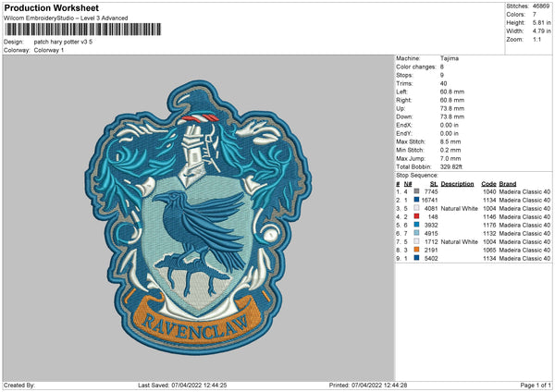This screenshot has height=392, width=555.
Task: Click the 'N#' column header
Action: [408, 184]
